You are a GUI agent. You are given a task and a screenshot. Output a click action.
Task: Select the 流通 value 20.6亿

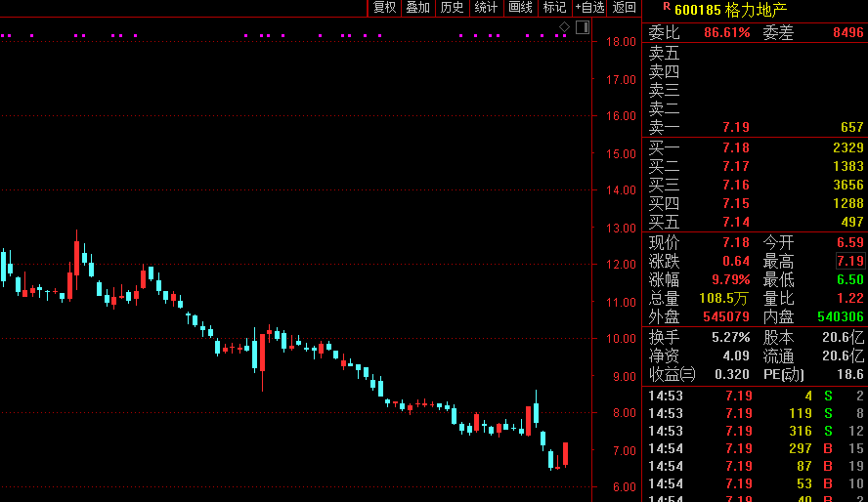844,356
